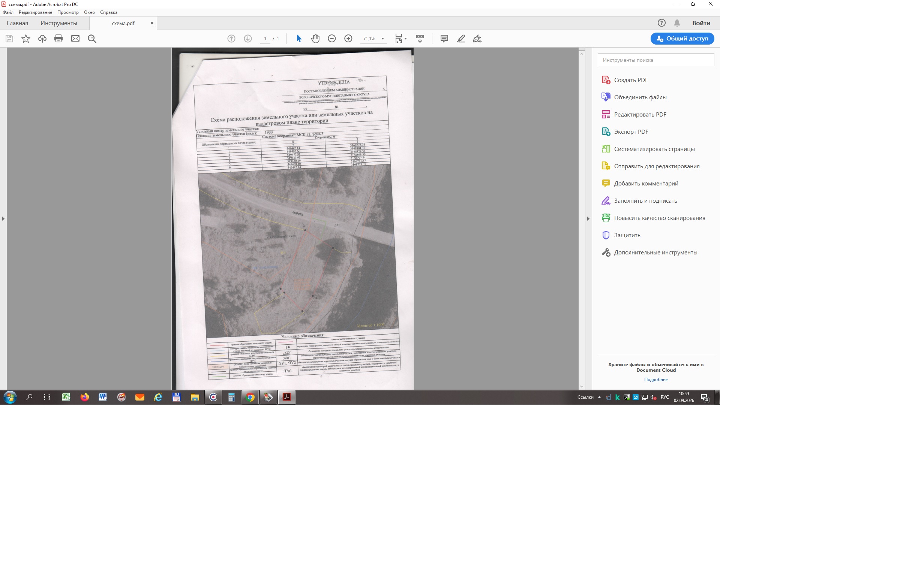Add bookmark with the star icon
The height and width of the screenshot is (574, 924).
[25, 39]
